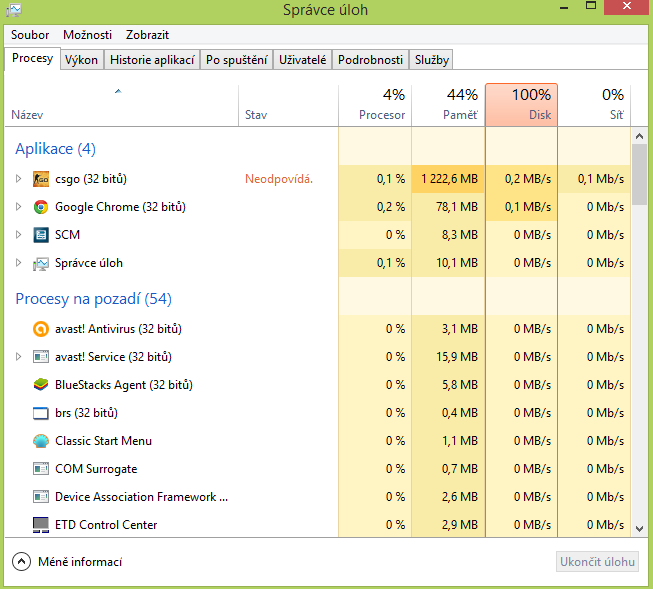Open the Služby tab

(x=431, y=60)
